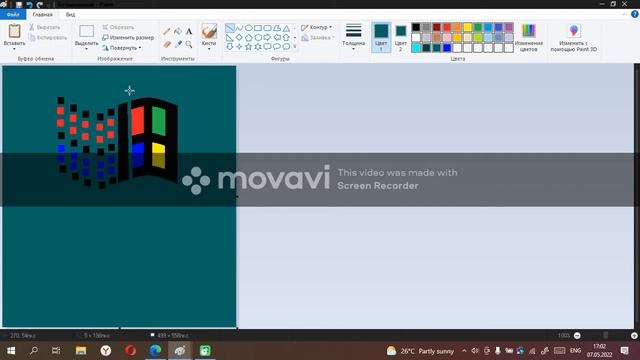Activate Color 1 (Цвет 1) selector

(x=381, y=38)
